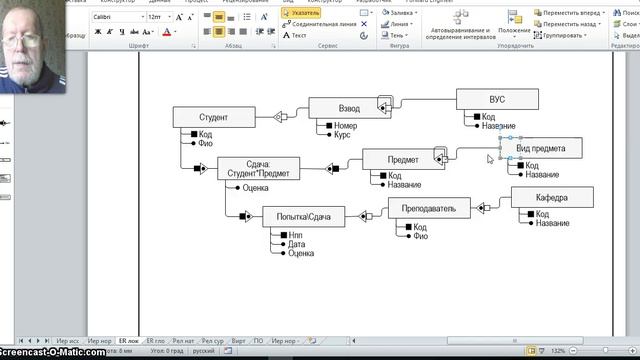This screenshot has height=360, width=640.
Task: Select the Указатель pointer tool
Action: point(301,13)
